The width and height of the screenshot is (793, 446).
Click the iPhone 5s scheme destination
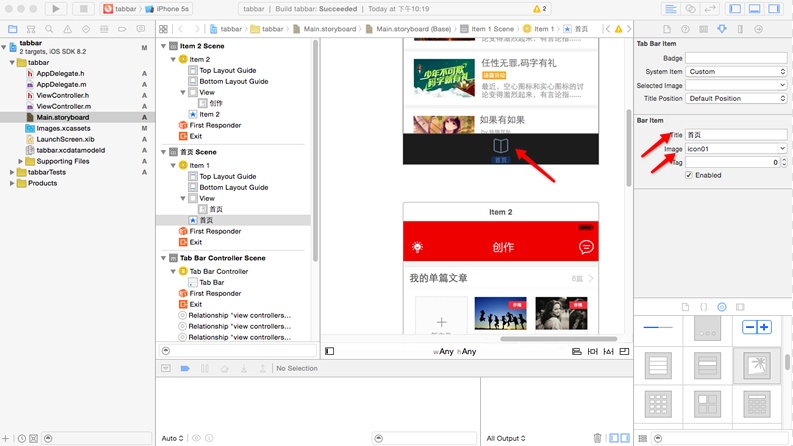coord(167,9)
